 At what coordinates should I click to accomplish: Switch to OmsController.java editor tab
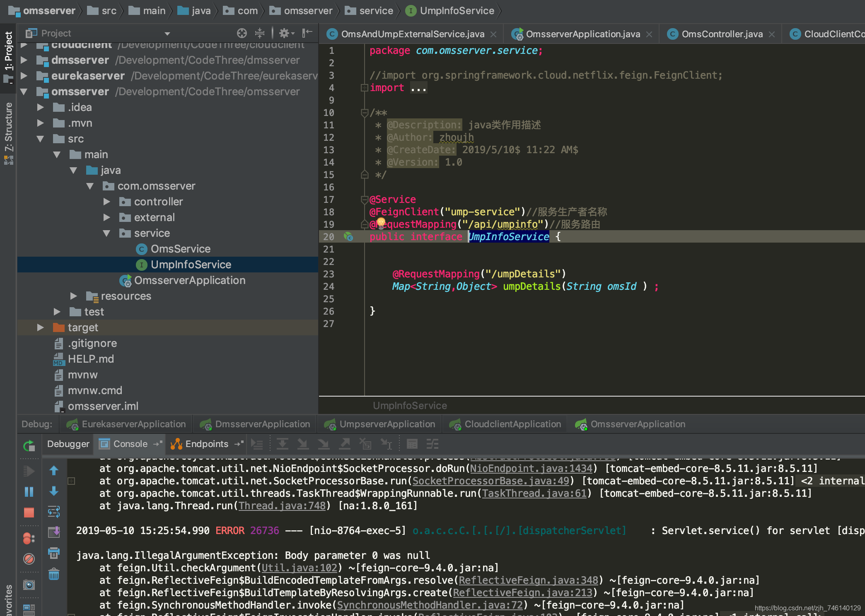pos(722,34)
